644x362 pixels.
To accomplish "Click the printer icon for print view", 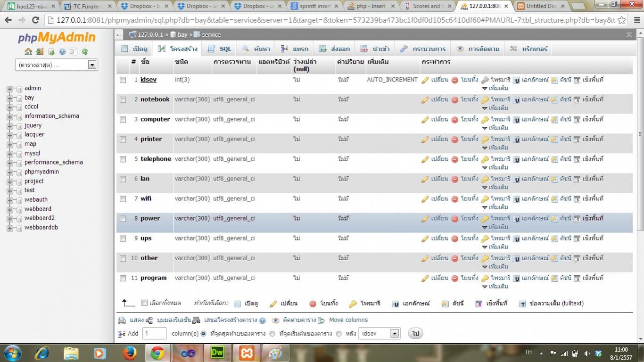I will 122,321.
